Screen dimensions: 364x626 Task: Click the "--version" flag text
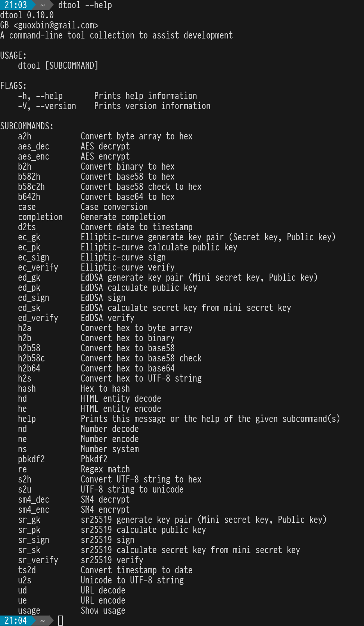point(56,106)
